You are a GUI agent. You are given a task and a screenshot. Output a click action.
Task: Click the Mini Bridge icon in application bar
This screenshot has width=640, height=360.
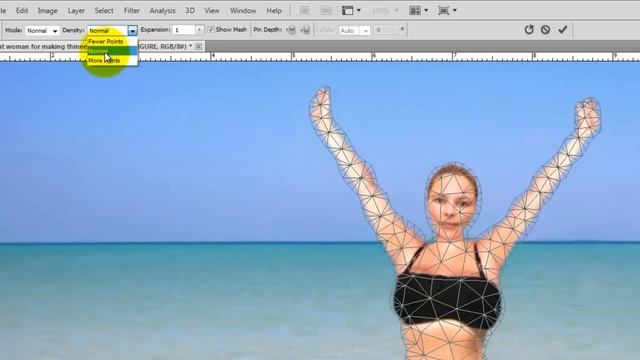coord(326,11)
